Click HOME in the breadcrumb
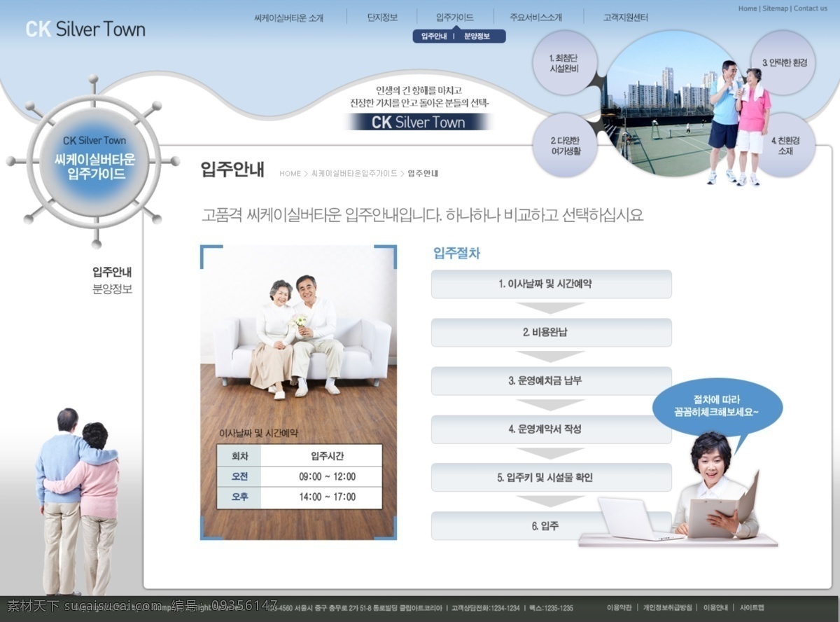 [x=290, y=174]
